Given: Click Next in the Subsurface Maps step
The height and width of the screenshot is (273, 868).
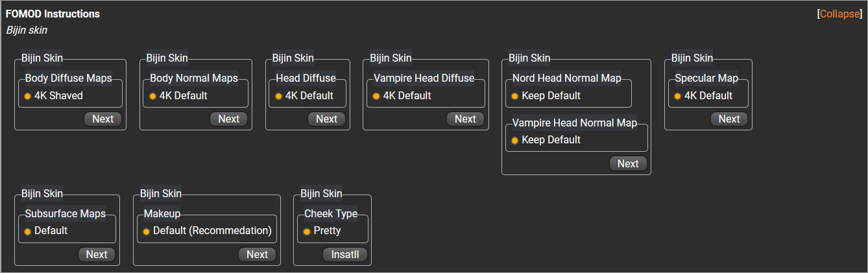Looking at the screenshot, I should 97,254.
